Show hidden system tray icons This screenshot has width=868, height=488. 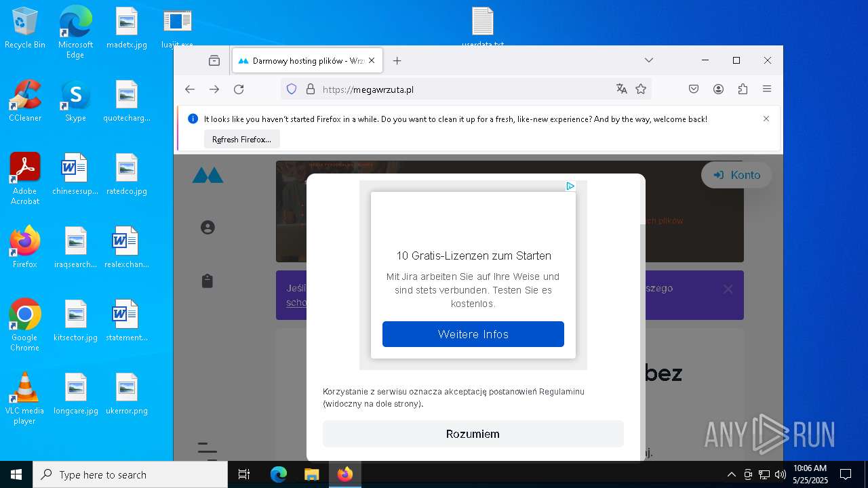click(x=731, y=474)
